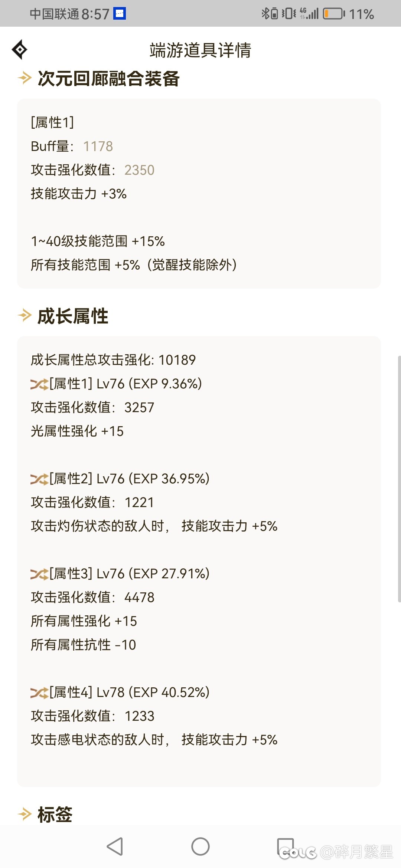Tap the arrow icon beside 成长属性
Image resolution: width=401 pixels, height=868 pixels.
click(x=25, y=316)
